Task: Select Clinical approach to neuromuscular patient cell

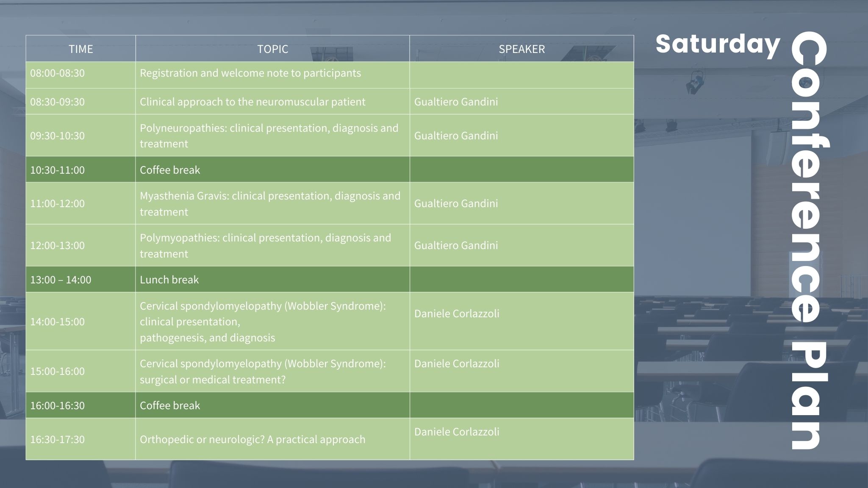Action: [252, 102]
